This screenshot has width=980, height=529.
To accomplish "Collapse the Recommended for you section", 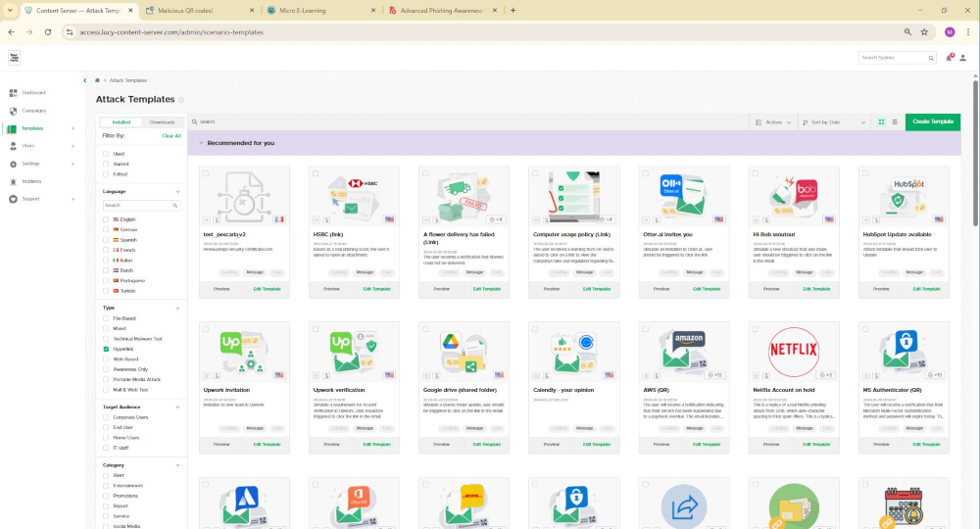I will point(201,143).
